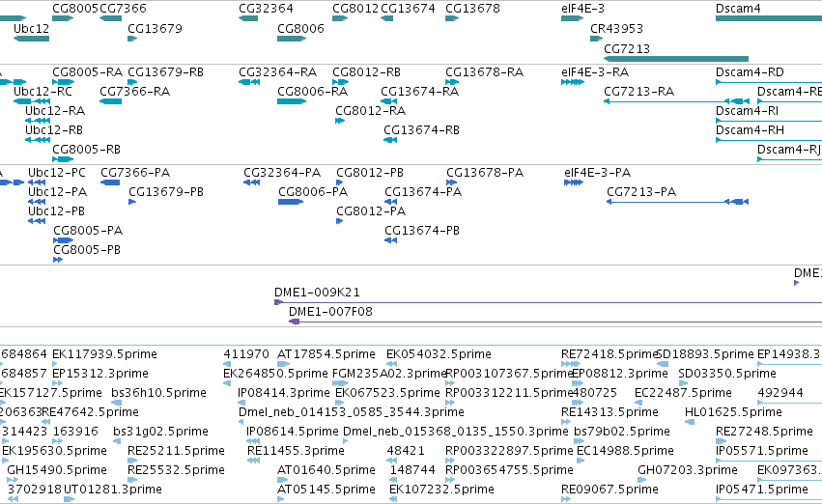The width and height of the screenshot is (822, 504).
Task: Select the CR43953 gene label
Action: [x=616, y=28]
